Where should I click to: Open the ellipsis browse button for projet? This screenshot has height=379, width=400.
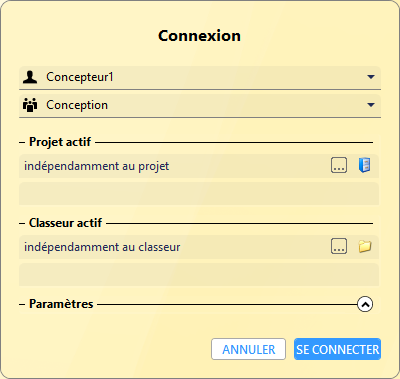point(339,165)
